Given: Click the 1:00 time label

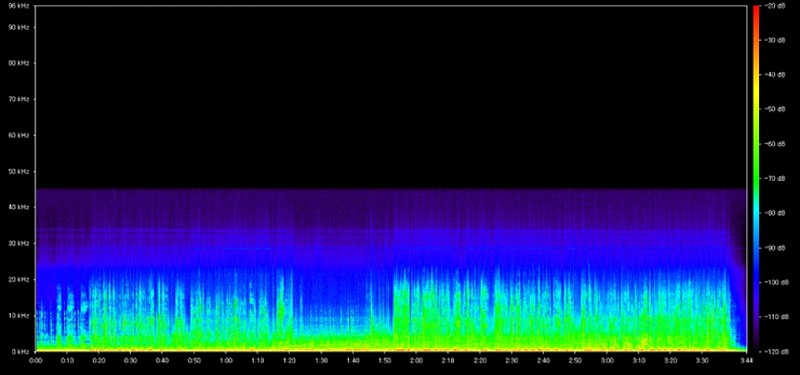Looking at the screenshot, I should pos(226,360).
